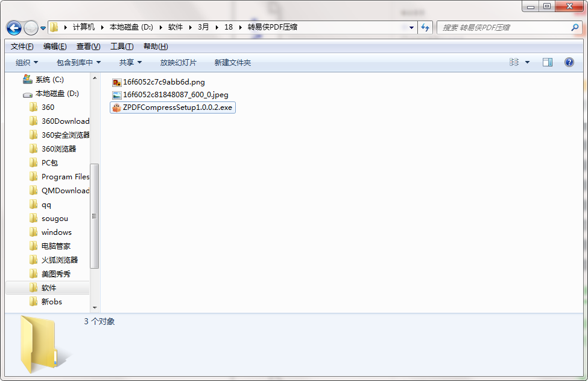Open the QMDownload folder

pos(59,191)
